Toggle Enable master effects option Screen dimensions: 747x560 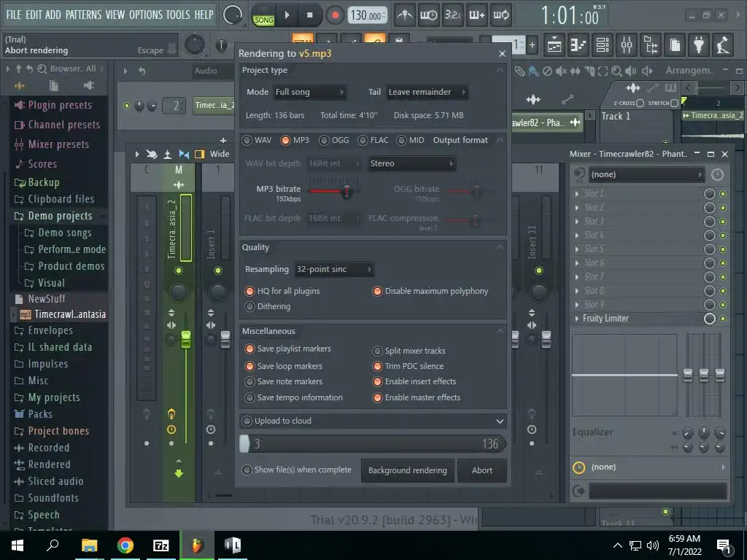(417, 397)
